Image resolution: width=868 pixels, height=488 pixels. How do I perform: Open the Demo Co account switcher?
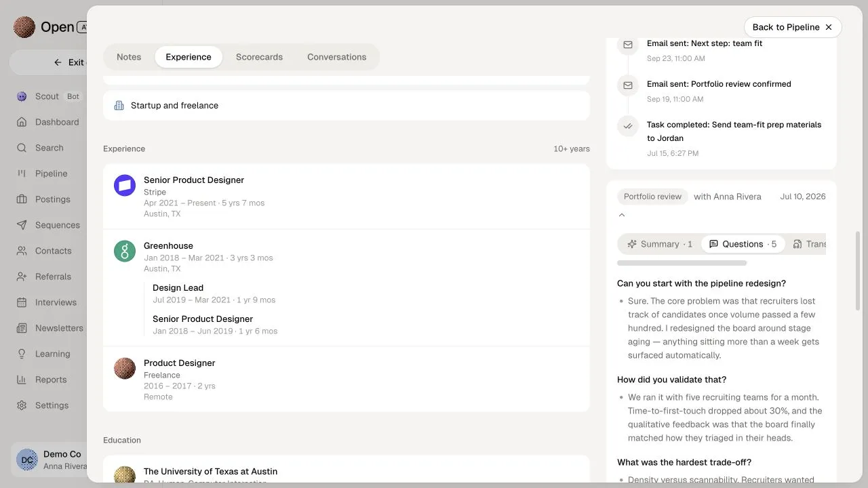pyautogui.click(x=49, y=460)
